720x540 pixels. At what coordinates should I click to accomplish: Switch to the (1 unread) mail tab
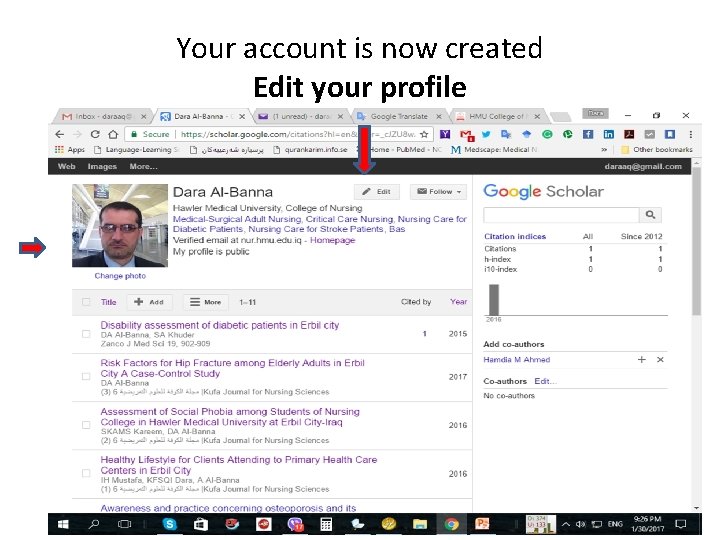click(x=301, y=116)
